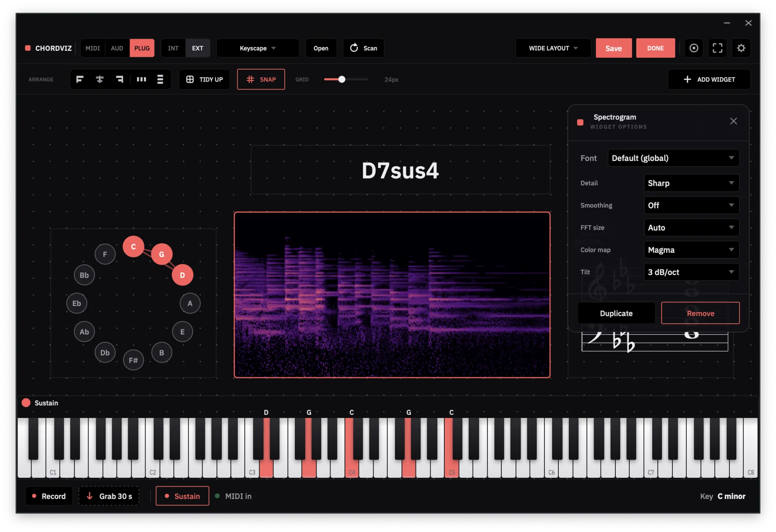This screenshot has width=776, height=532.
Task: Open the Tilt dropdown set to 3 dB/oct
Action: (691, 272)
